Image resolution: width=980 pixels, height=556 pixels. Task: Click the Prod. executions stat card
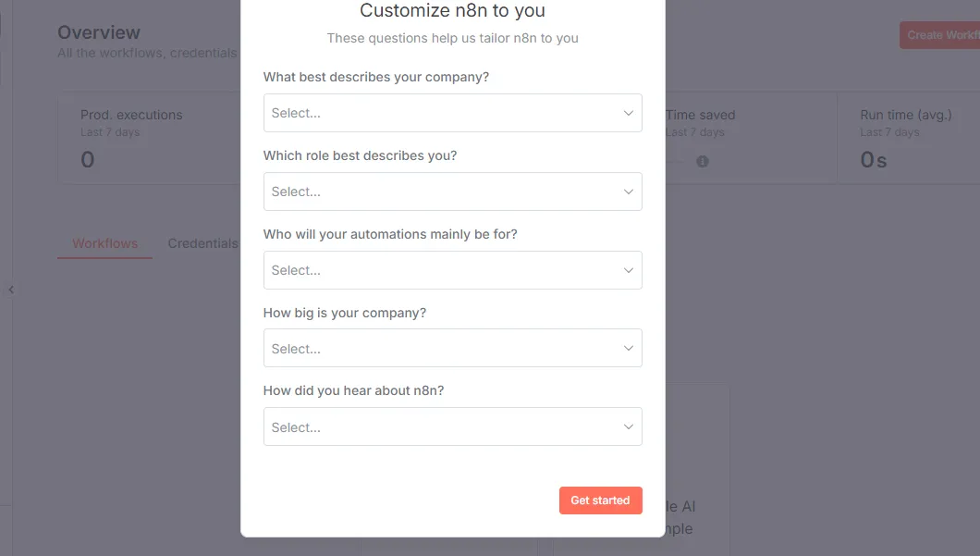coord(149,138)
